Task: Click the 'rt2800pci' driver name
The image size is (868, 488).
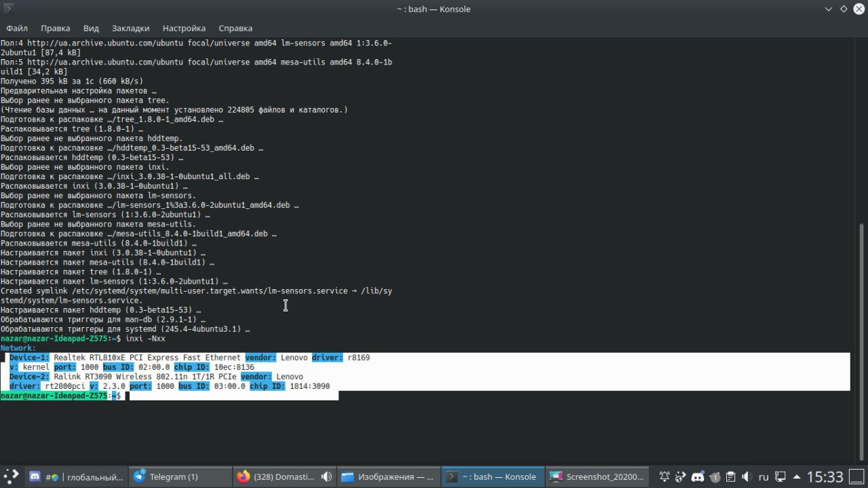Action: click(x=65, y=386)
